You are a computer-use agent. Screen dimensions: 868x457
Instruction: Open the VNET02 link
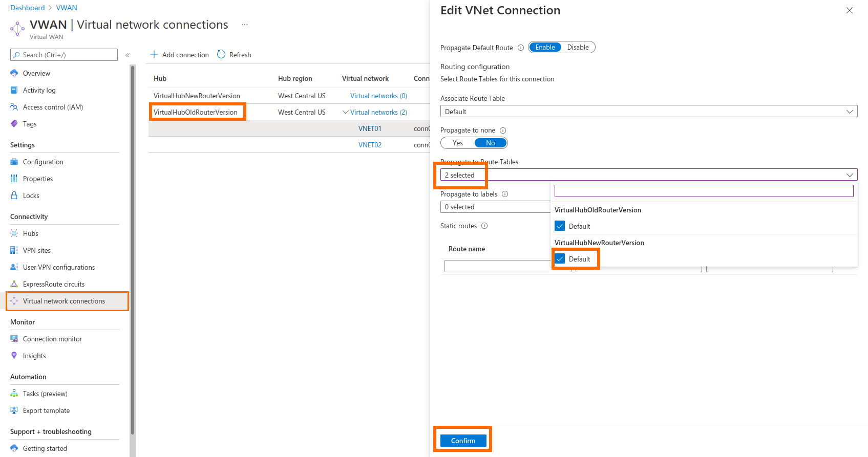point(370,145)
